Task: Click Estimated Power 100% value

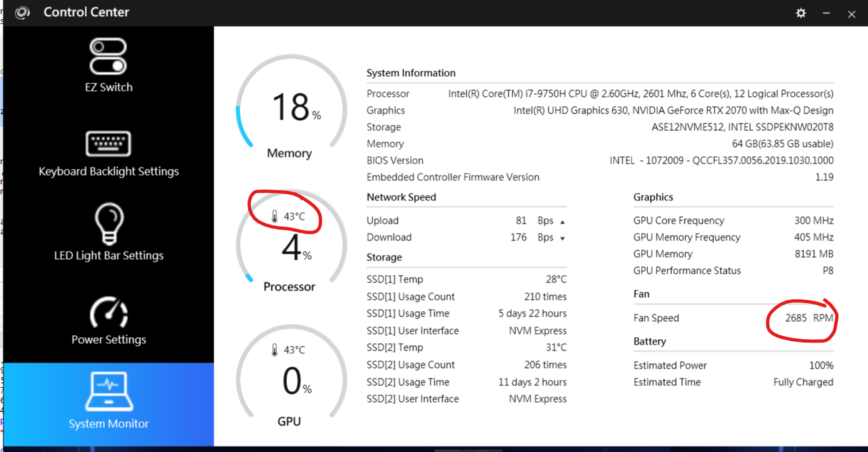Action: pos(821,365)
